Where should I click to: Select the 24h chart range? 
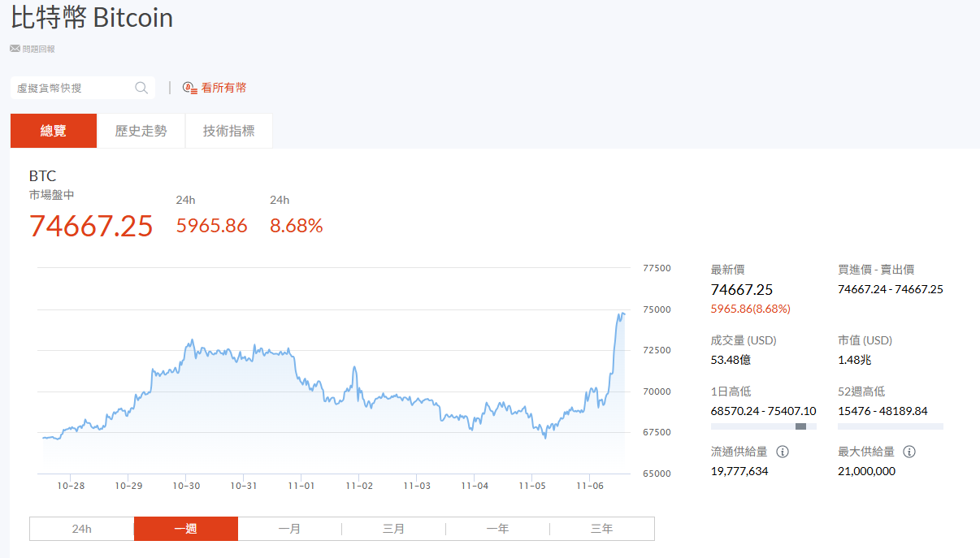click(x=82, y=529)
